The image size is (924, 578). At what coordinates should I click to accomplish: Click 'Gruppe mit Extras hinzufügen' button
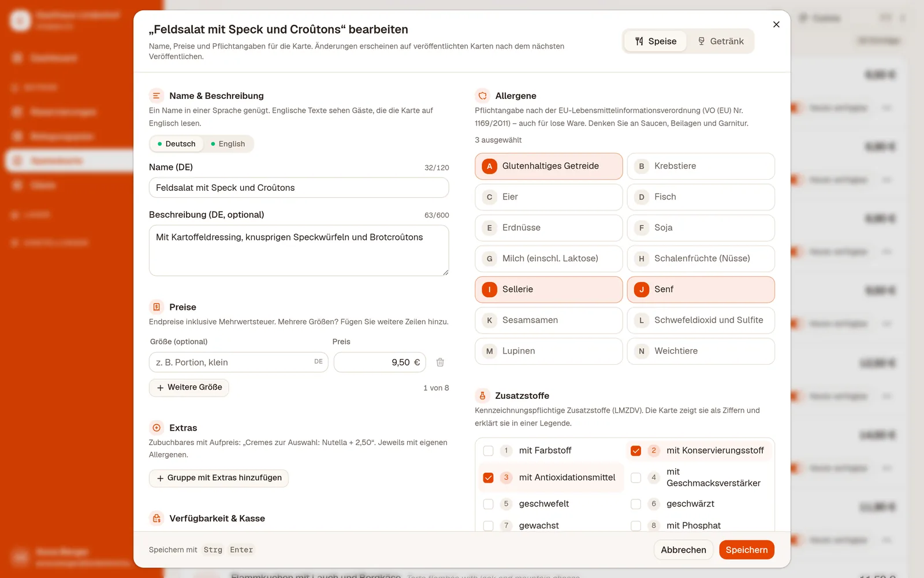(x=219, y=478)
